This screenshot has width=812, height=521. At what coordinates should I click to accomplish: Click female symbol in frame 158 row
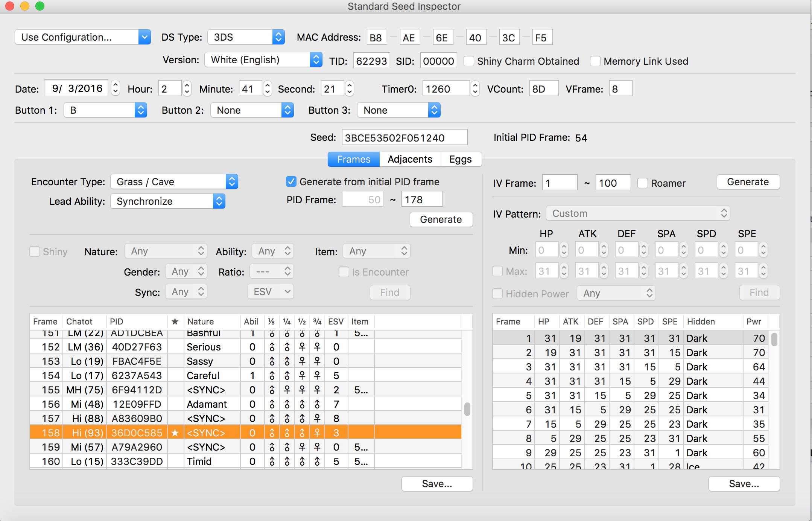(317, 433)
